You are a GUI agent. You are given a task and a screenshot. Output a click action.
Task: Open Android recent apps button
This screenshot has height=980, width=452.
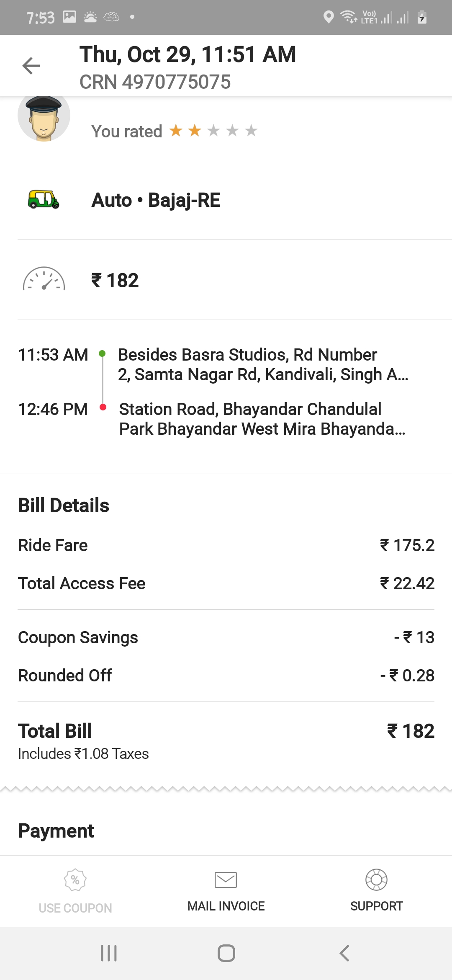pos(109,953)
